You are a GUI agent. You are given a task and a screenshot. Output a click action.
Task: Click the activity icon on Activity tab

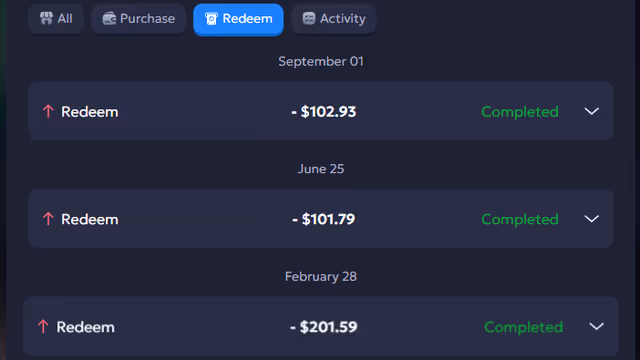pyautogui.click(x=309, y=18)
